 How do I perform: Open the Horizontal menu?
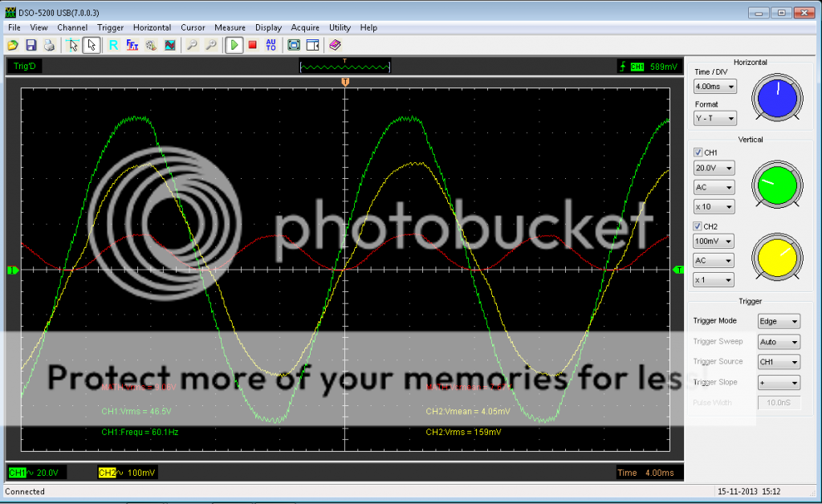click(x=152, y=28)
